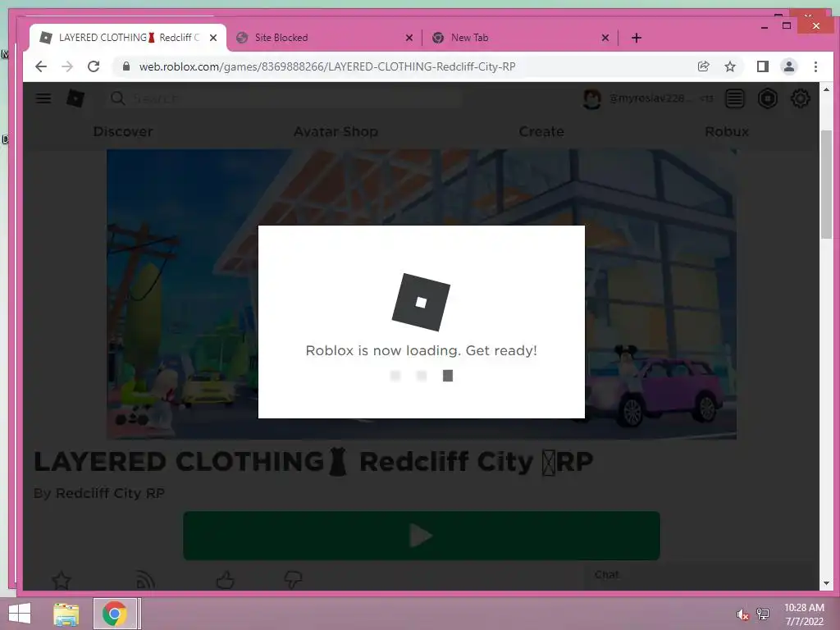Open the notifications list icon
The image size is (840, 630).
(734, 98)
